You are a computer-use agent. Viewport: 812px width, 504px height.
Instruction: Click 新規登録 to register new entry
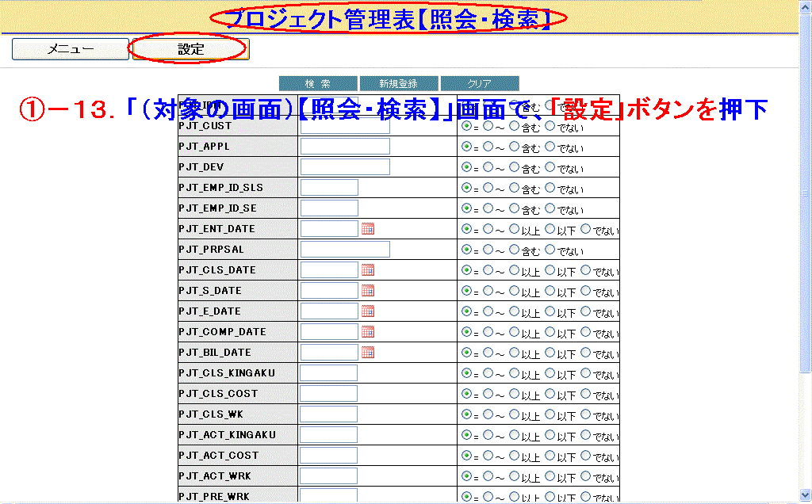(x=398, y=83)
